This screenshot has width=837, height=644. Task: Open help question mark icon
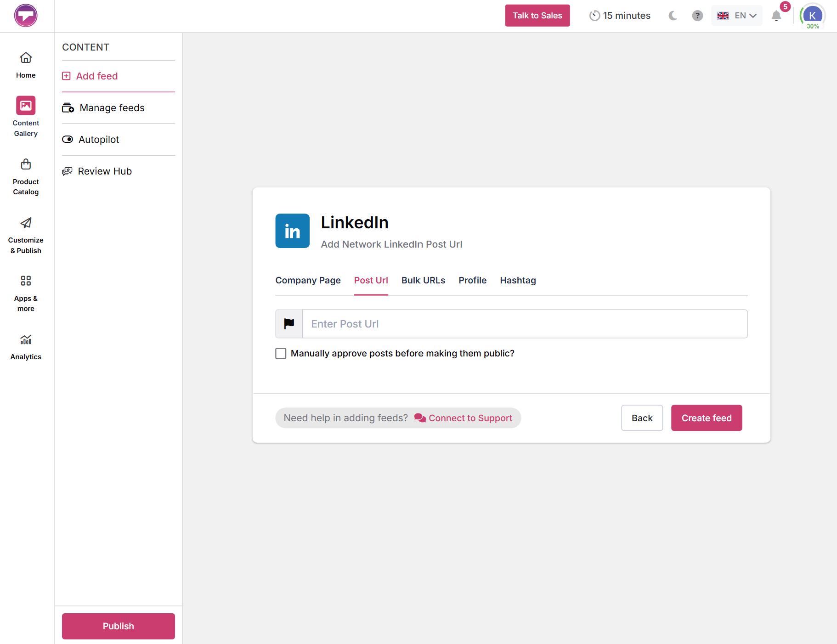(697, 16)
